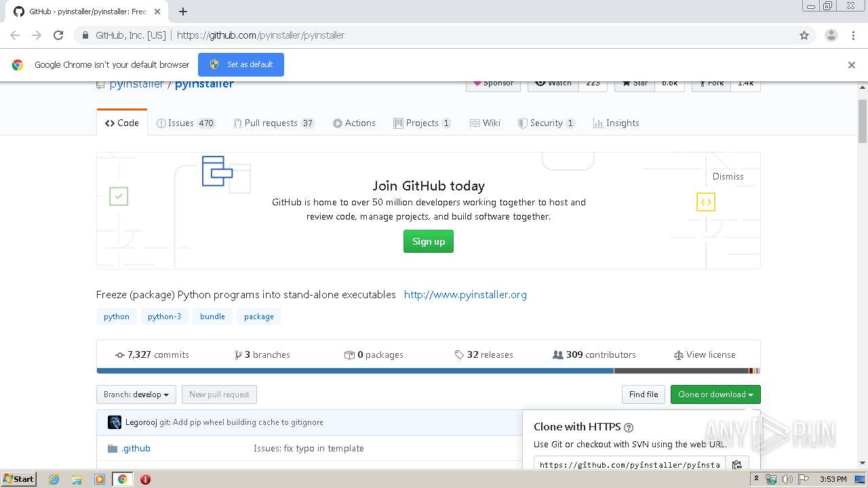Screen dimensions: 868x488
Task: Open the Code tab
Action: [122, 123]
